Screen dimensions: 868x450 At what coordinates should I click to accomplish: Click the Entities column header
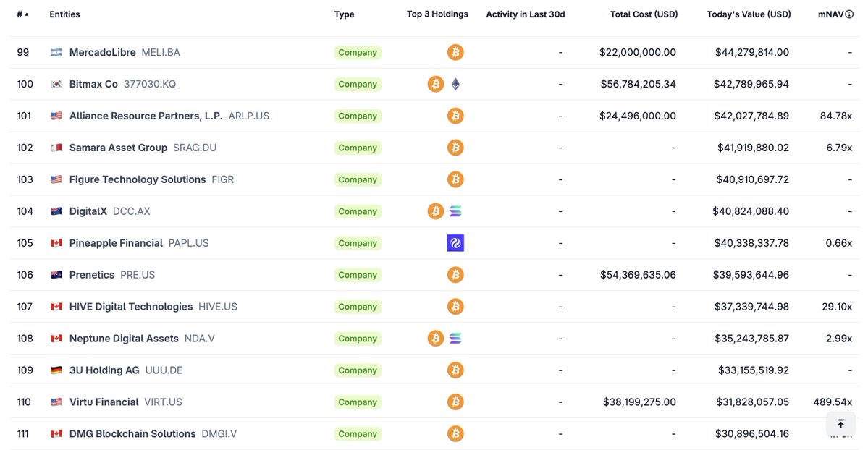pyautogui.click(x=64, y=14)
